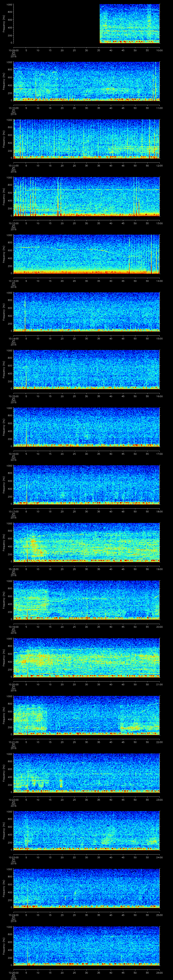Open the spectrogram starting at 10:12:00
The height and width of the screenshot is (980, 173).
click(x=87, y=196)
